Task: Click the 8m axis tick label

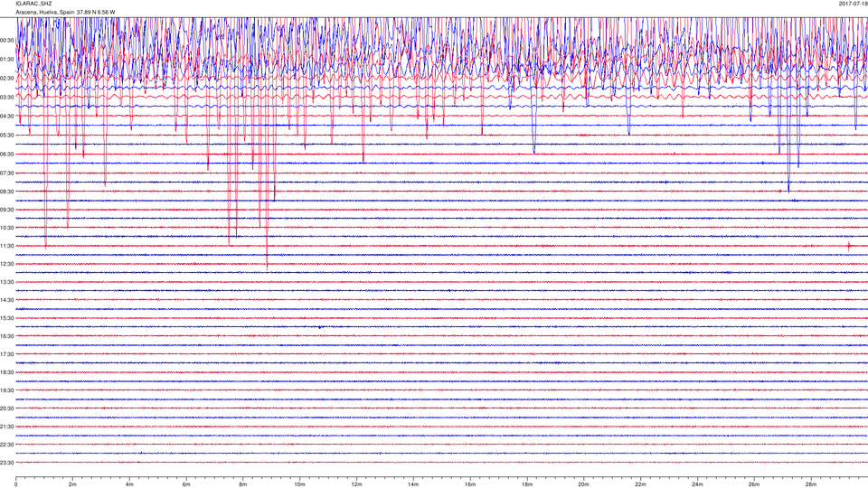Action: pyautogui.click(x=243, y=484)
